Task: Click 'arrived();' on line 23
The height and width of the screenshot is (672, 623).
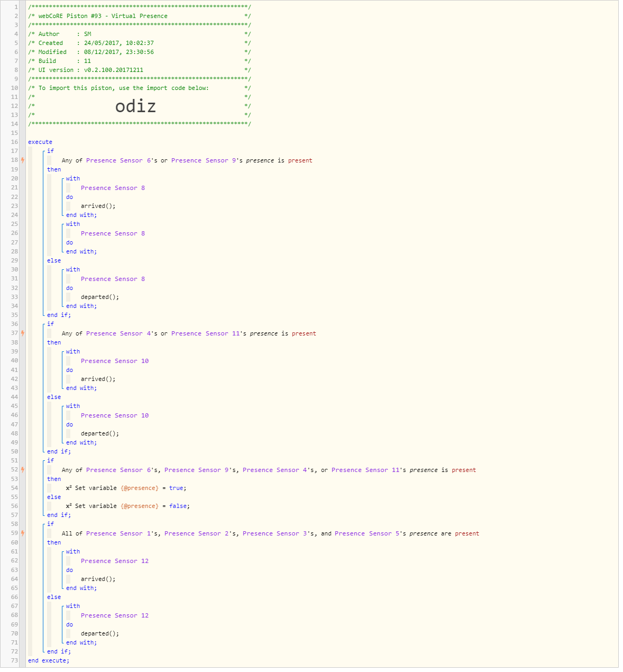Action: (98, 206)
